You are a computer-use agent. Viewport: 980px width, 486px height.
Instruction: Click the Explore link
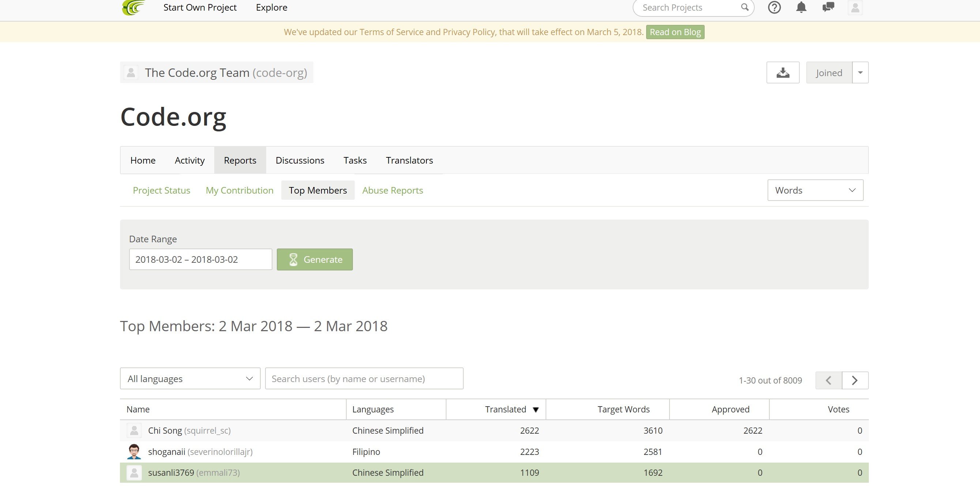click(272, 8)
